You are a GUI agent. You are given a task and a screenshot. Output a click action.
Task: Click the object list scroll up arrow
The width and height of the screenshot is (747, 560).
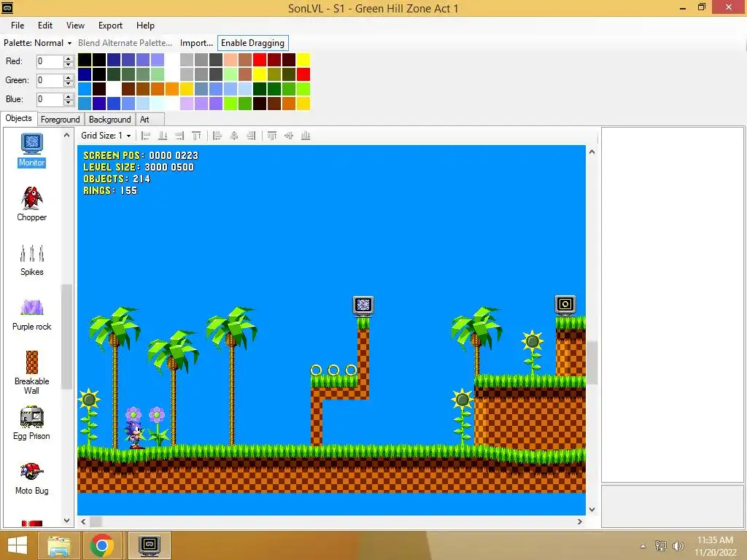66,135
